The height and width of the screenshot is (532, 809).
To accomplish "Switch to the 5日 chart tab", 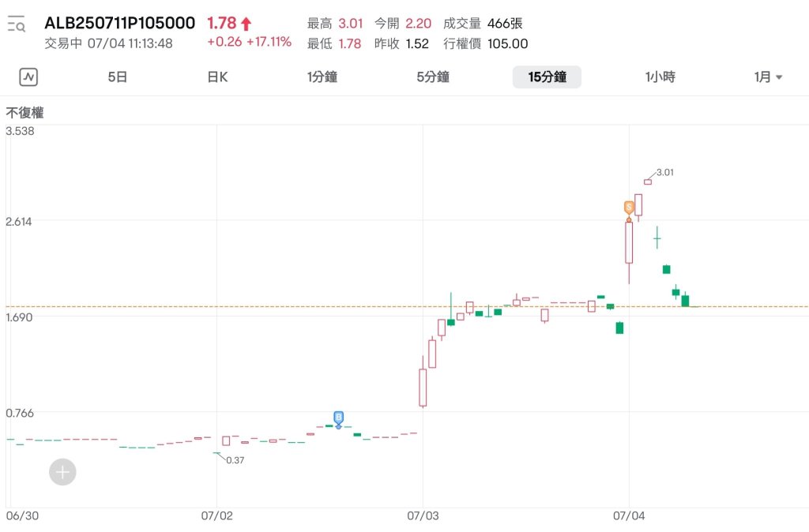I will (118, 77).
